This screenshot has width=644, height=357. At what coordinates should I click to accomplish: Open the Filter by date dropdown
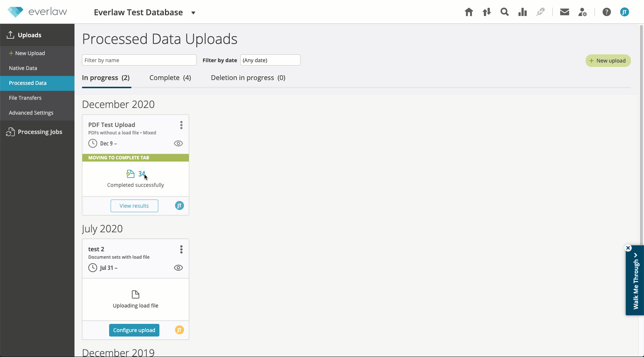pos(270,60)
